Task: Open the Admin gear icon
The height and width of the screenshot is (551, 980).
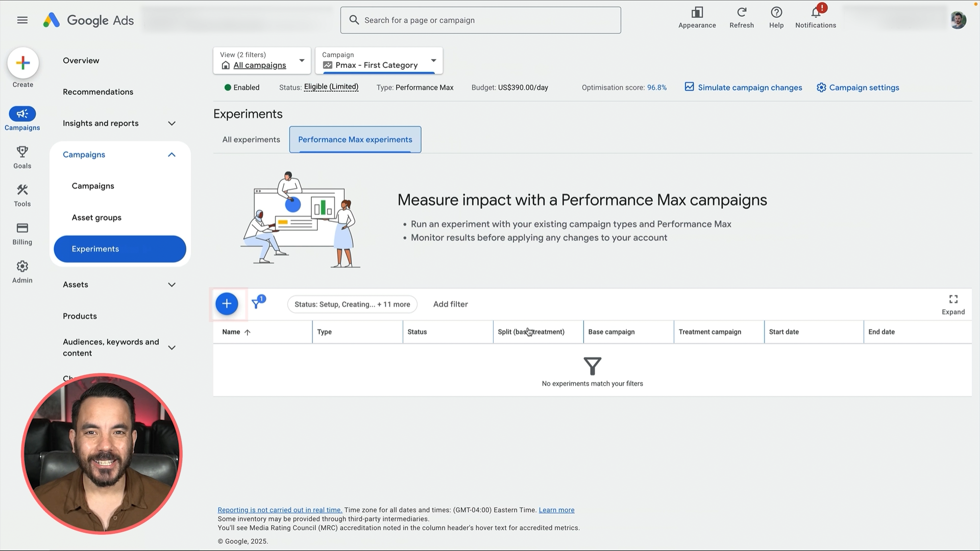Action: 22,266
